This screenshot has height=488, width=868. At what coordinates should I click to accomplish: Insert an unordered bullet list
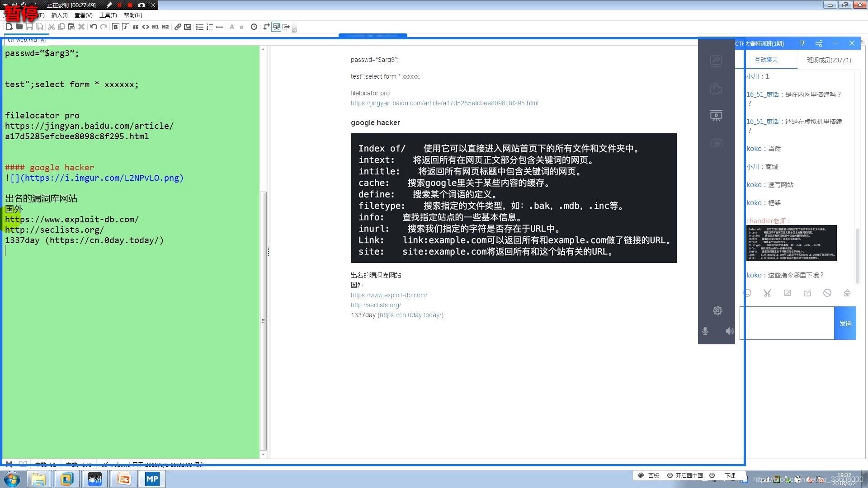coord(199,27)
